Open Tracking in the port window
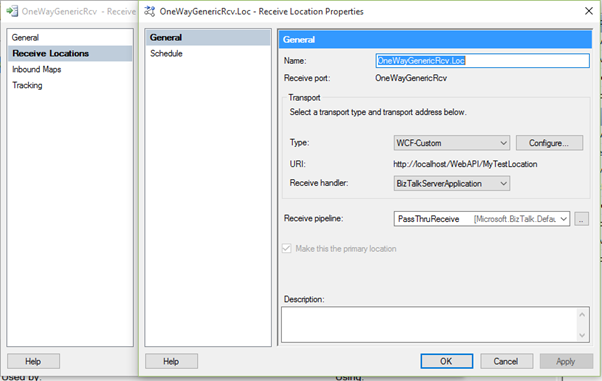Viewport: 602px width, 381px height. (x=70, y=85)
